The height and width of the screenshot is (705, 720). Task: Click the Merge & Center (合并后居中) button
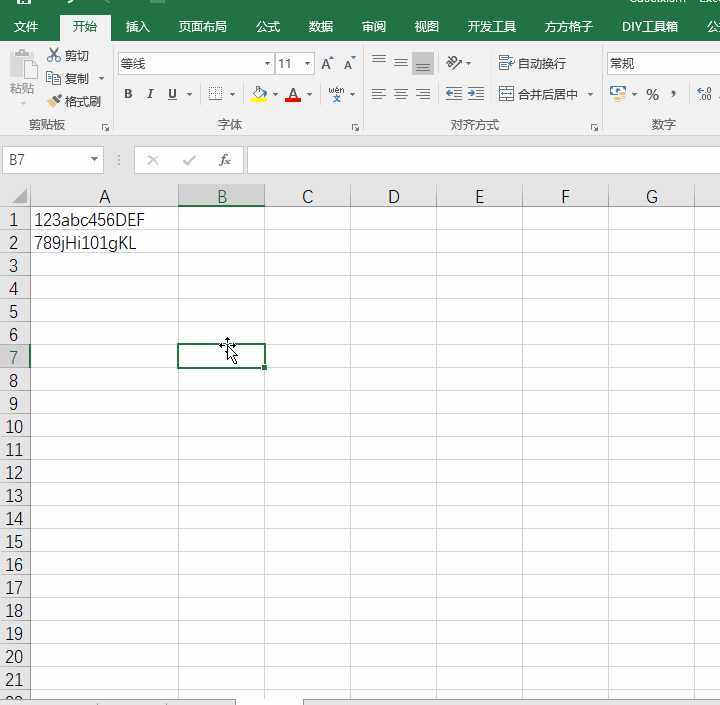coord(540,94)
